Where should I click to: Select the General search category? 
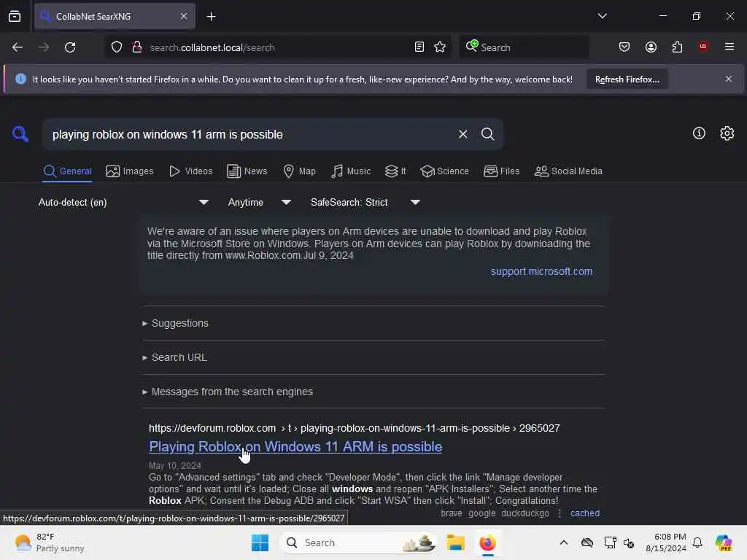[x=67, y=171]
